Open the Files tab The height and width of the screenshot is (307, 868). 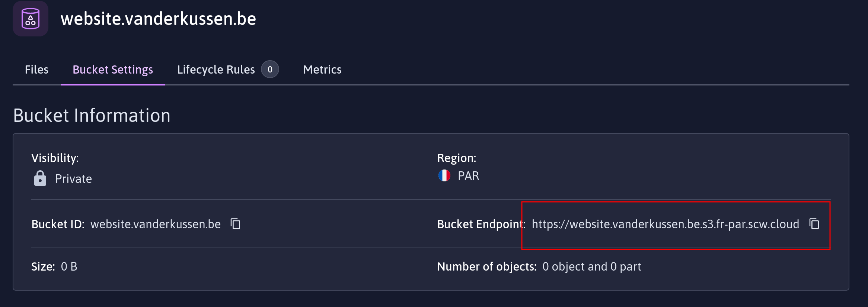(x=36, y=70)
